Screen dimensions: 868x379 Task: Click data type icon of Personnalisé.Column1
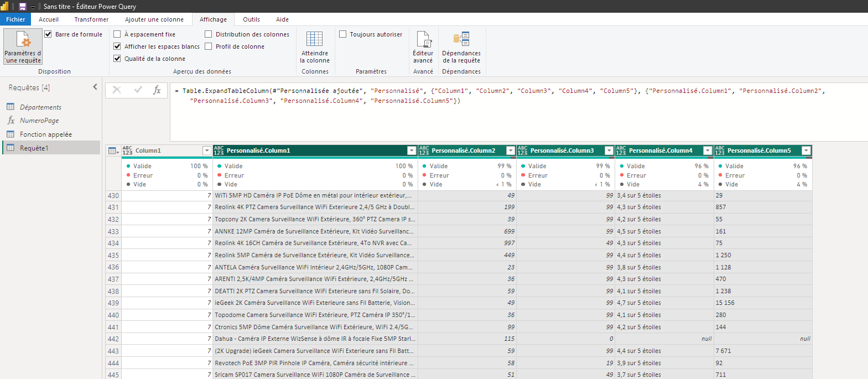(x=219, y=150)
